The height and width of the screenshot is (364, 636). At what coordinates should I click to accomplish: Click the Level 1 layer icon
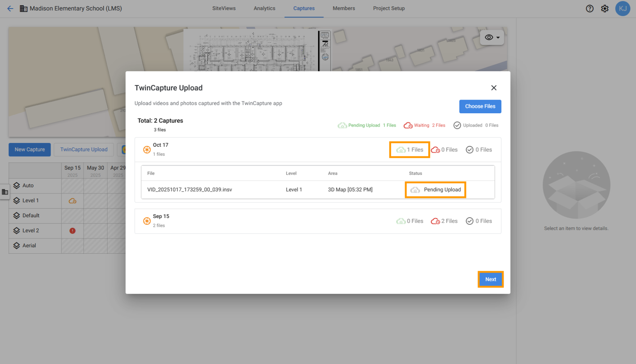point(17,201)
